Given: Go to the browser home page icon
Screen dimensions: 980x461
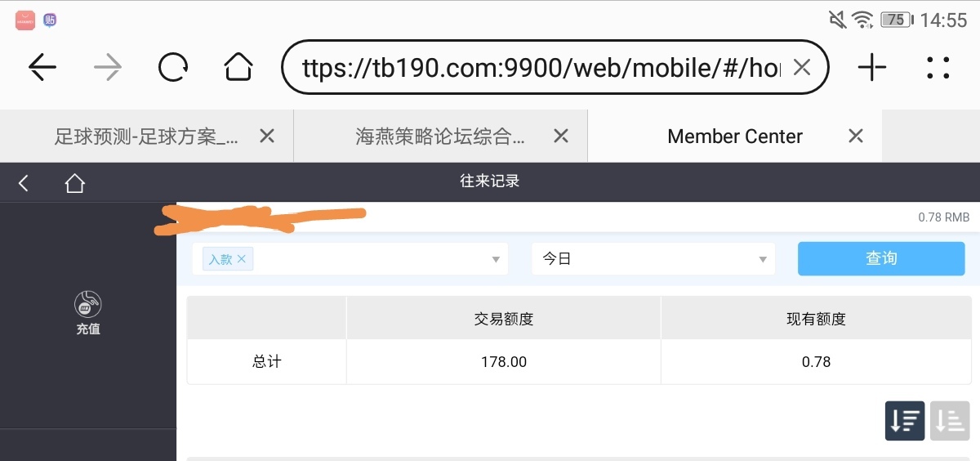Looking at the screenshot, I should [x=238, y=67].
